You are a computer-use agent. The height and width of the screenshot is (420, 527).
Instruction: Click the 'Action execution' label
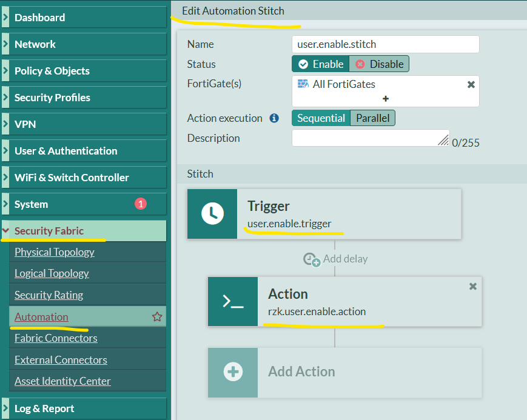click(224, 118)
